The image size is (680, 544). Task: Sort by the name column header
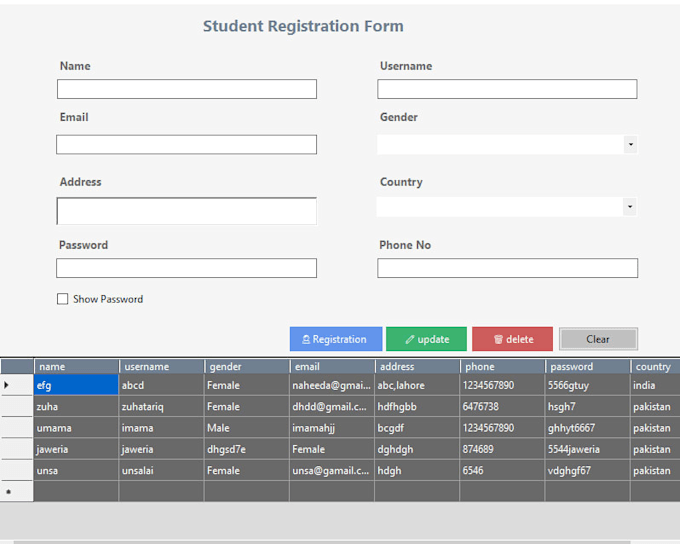(76, 367)
